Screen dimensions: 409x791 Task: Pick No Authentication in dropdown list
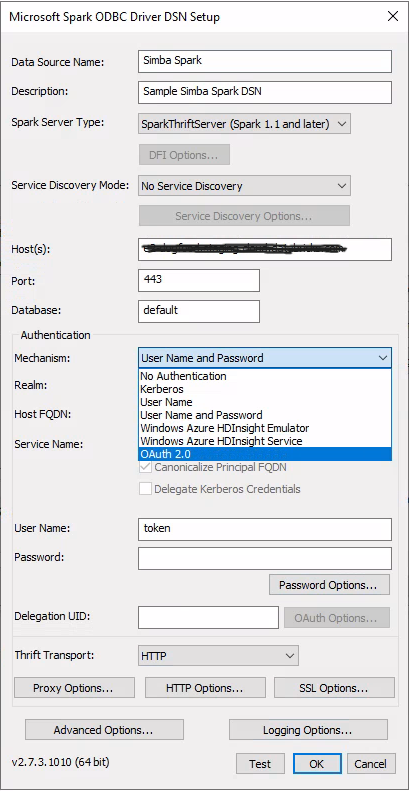[x=265, y=376]
